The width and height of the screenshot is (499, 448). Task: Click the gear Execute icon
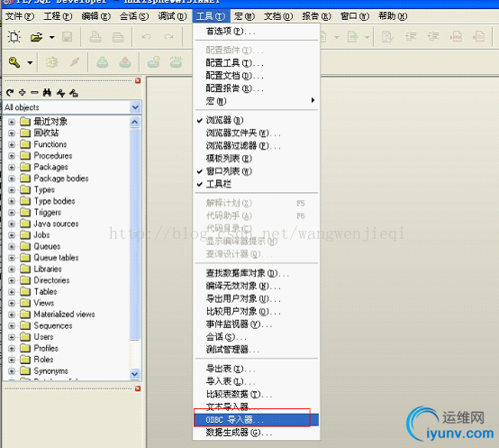click(52, 62)
